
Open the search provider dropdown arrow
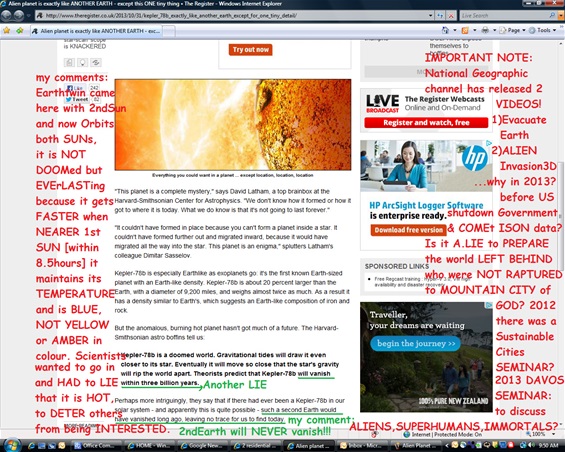[x=561, y=15]
